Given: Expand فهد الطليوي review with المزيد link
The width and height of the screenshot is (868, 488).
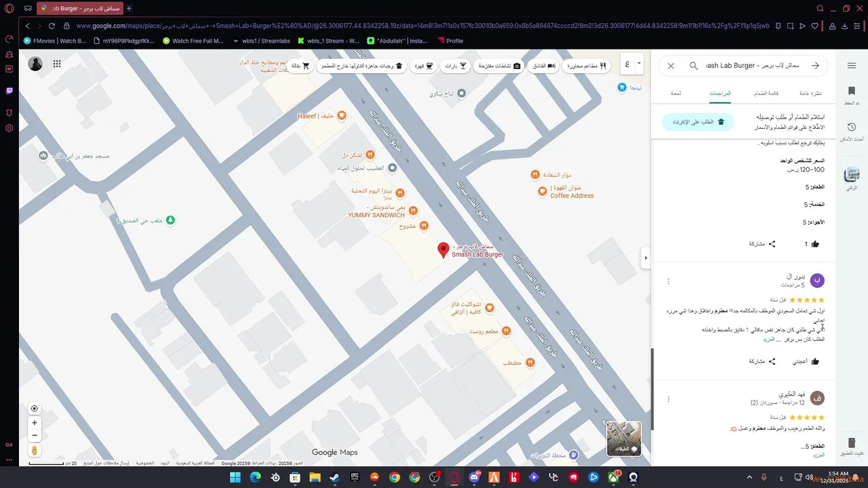Looking at the screenshot, I should tap(819, 455).
